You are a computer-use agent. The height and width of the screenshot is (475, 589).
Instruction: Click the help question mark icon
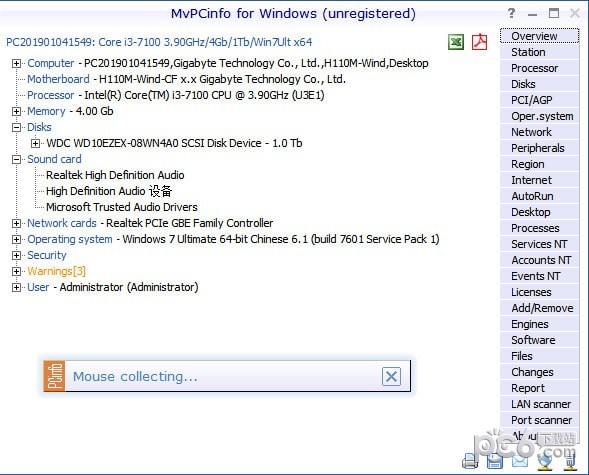[x=511, y=14]
